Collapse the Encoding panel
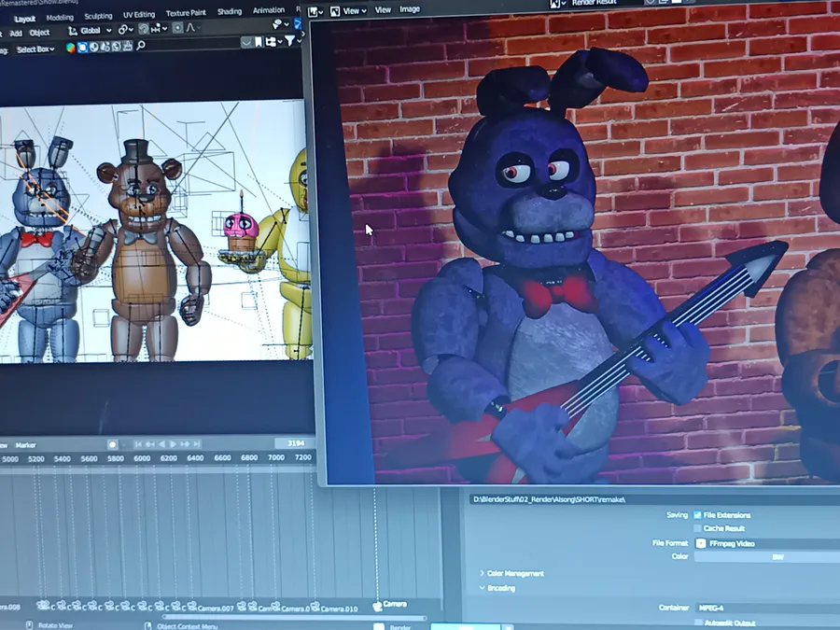This screenshot has width=840, height=630. (497, 588)
